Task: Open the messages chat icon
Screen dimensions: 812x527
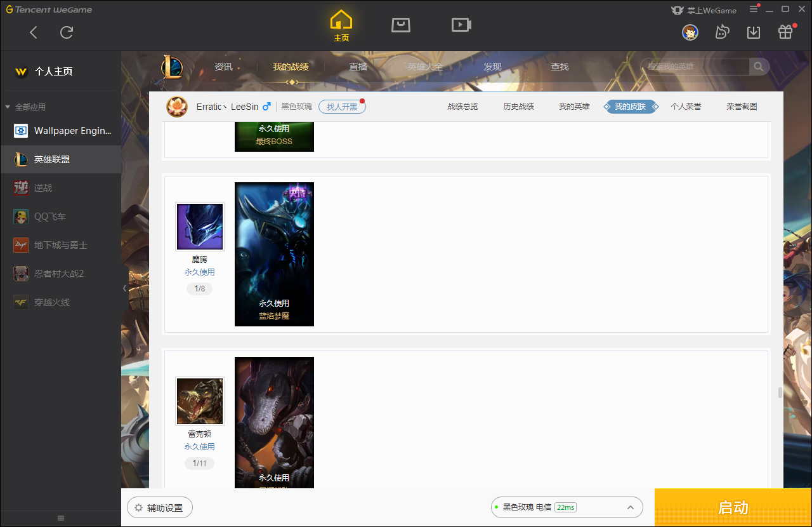Action: click(x=722, y=32)
